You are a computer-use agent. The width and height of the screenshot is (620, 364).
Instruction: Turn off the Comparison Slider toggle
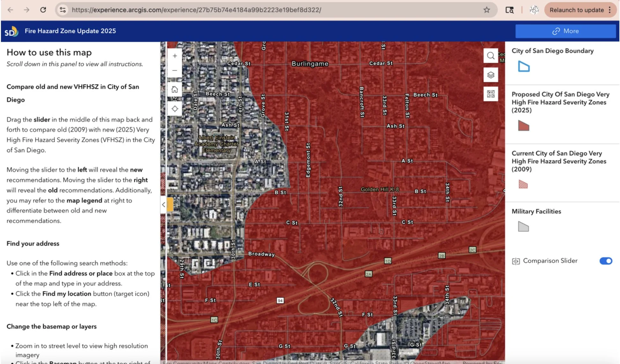606,261
